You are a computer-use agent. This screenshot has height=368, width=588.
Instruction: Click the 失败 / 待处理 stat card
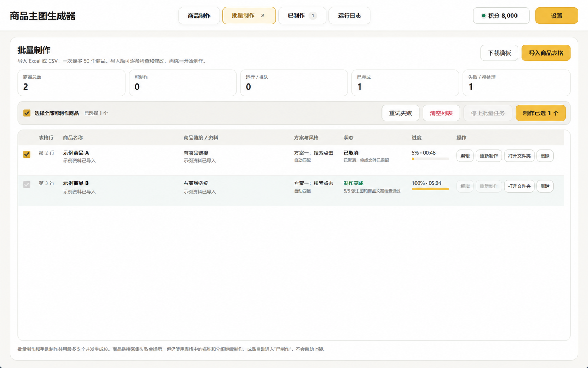(x=516, y=83)
